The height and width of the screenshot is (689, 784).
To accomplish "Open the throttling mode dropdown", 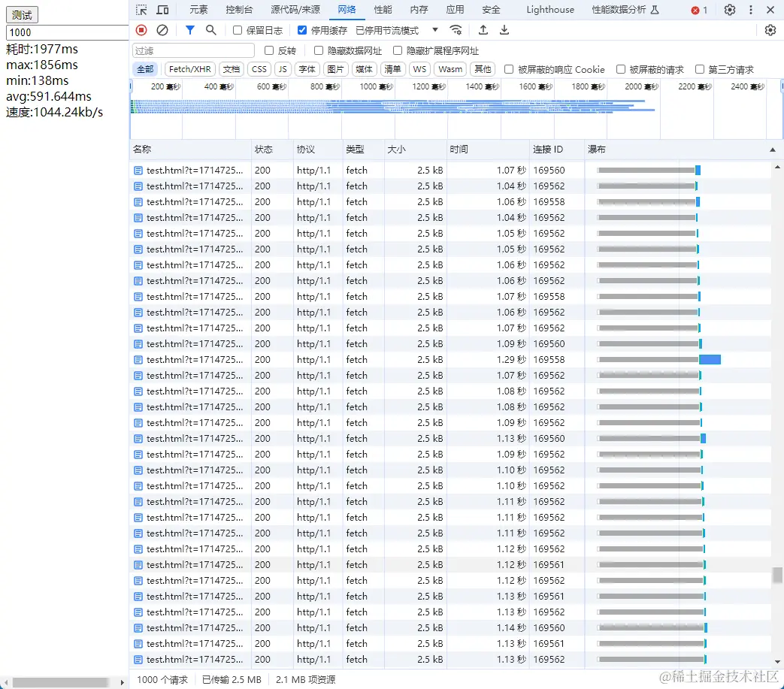I will (435, 30).
